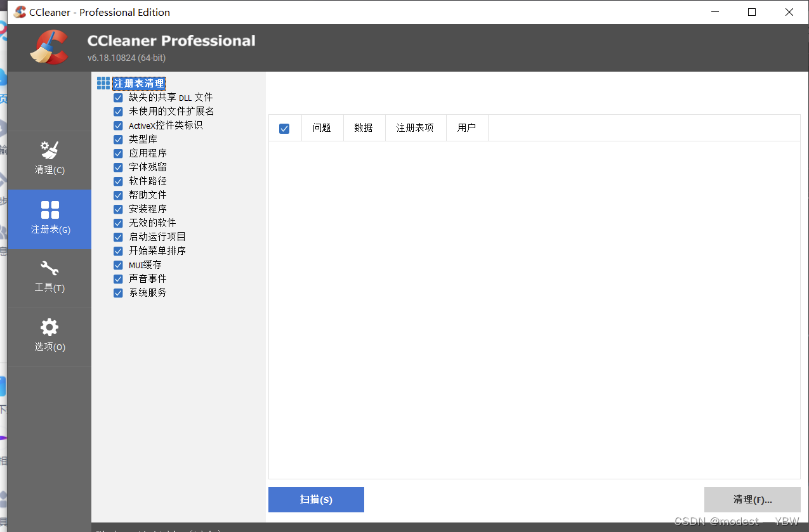Uncheck the 无效的软件 checkbox
Screen dimensions: 809x532
click(118, 223)
